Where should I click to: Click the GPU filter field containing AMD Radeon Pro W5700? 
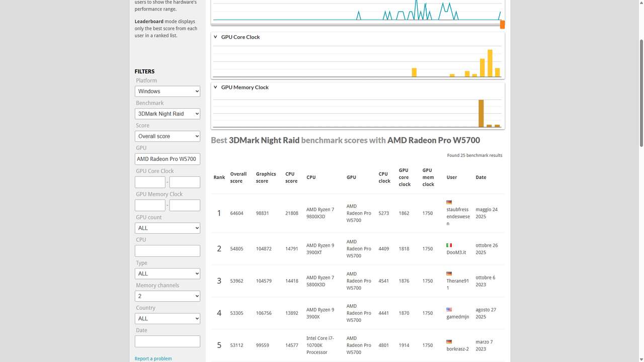tap(167, 159)
